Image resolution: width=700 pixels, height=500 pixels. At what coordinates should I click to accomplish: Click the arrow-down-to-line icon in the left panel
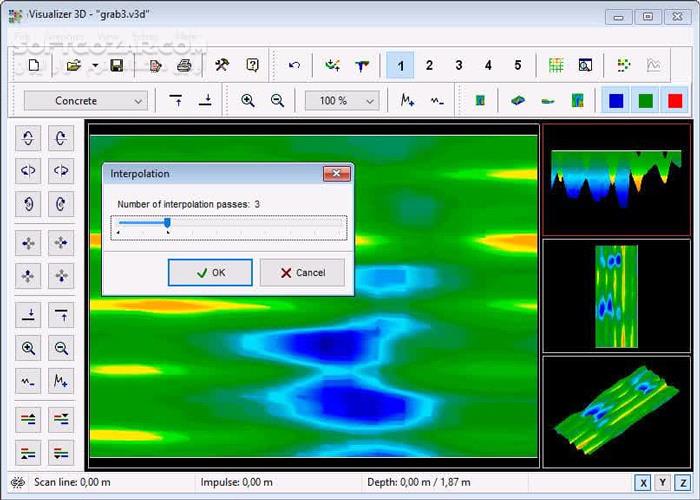(28, 315)
